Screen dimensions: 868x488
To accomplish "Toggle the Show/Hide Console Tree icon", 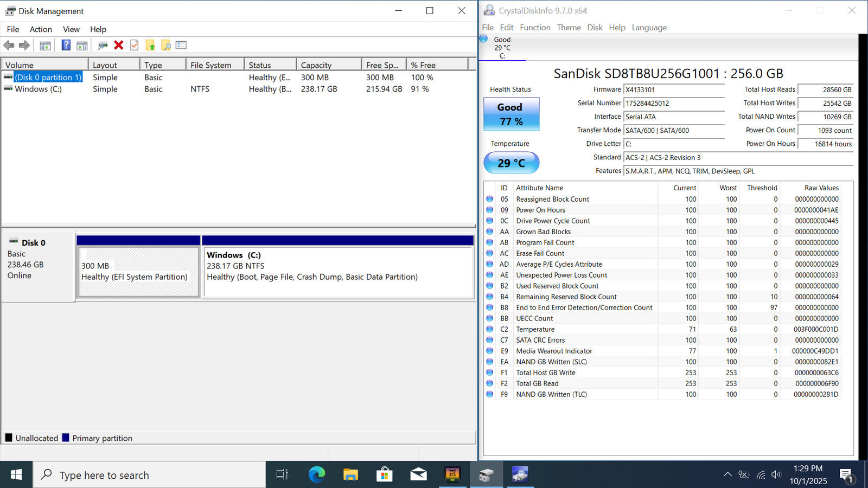I will coord(46,46).
